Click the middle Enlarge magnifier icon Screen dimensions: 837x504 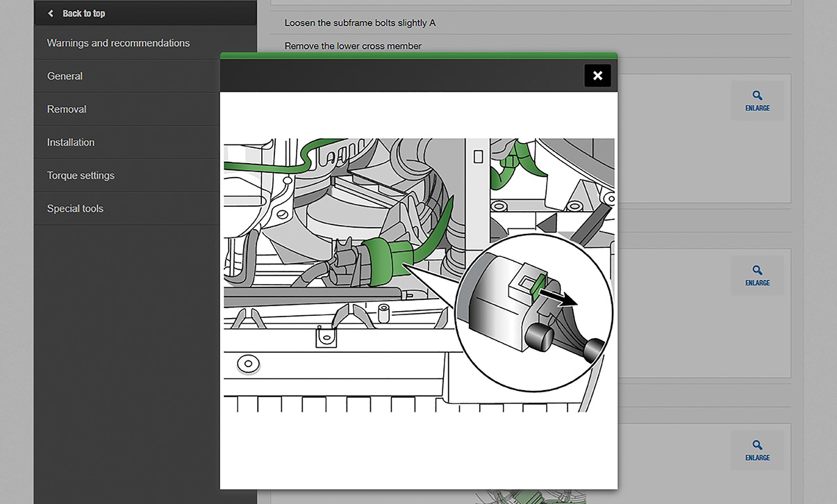[757, 271]
